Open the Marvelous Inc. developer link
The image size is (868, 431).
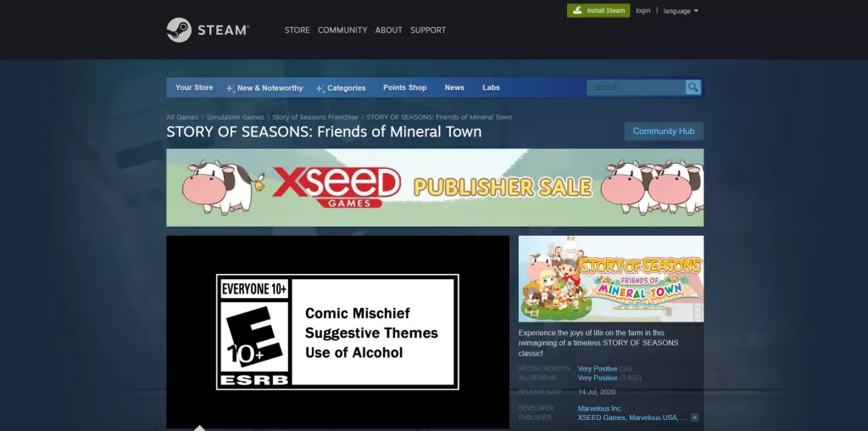pyautogui.click(x=600, y=408)
